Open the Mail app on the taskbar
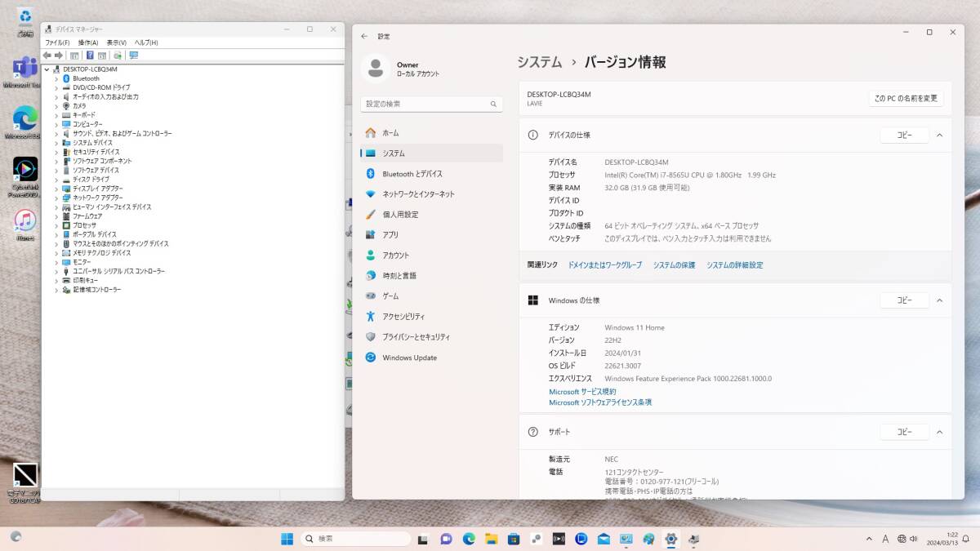Image resolution: width=980 pixels, height=551 pixels. pos(604,539)
